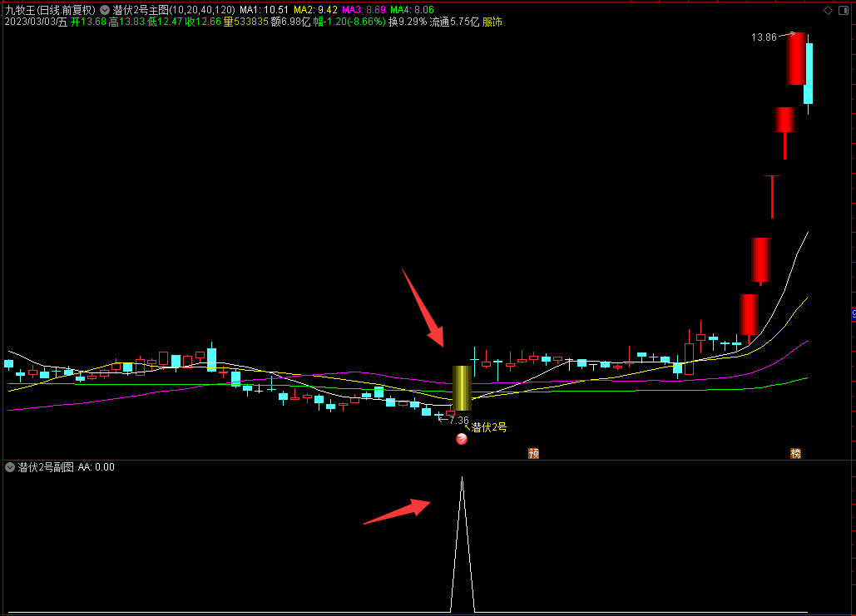Click the high price 高13.83
The width and height of the screenshot is (856, 616).
point(126,22)
